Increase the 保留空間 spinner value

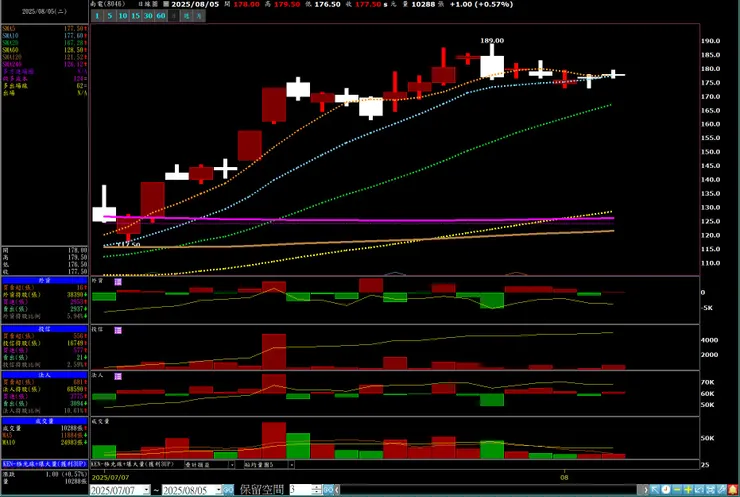(x=317, y=488)
